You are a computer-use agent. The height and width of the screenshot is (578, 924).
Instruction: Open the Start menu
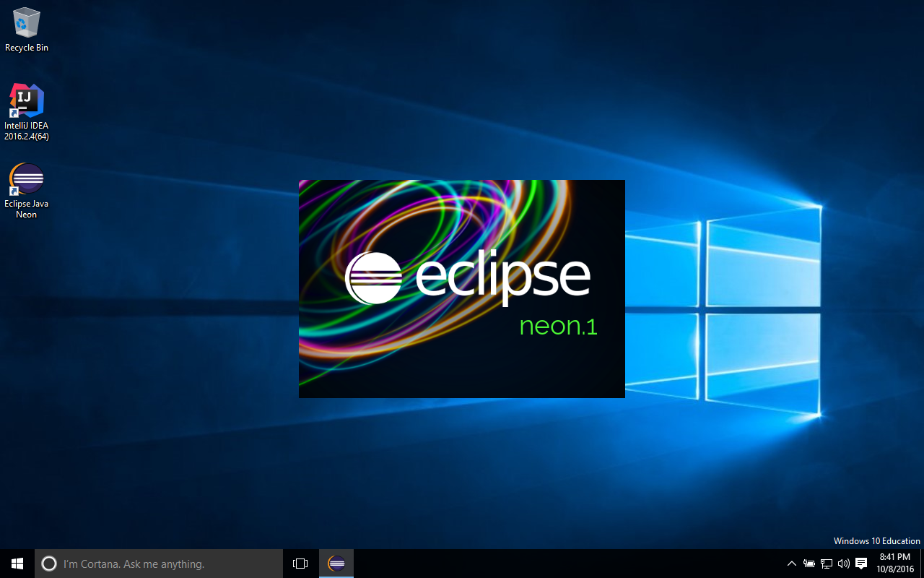(16, 563)
